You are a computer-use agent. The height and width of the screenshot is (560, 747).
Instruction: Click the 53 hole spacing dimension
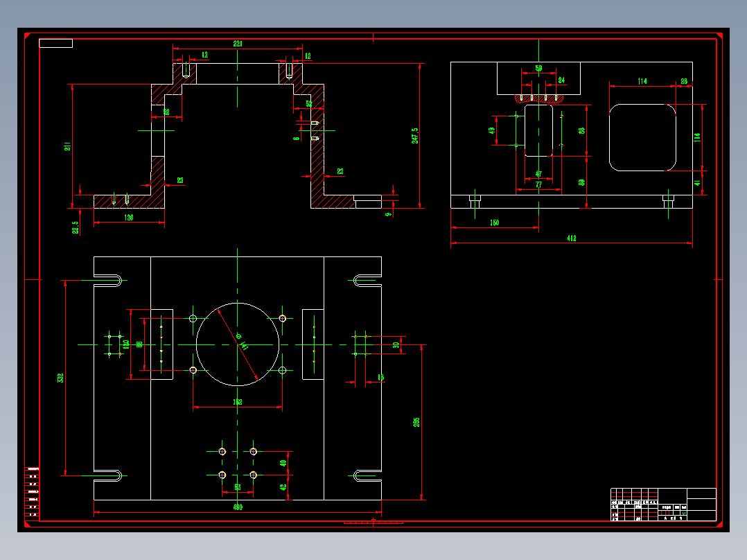pyautogui.click(x=237, y=487)
